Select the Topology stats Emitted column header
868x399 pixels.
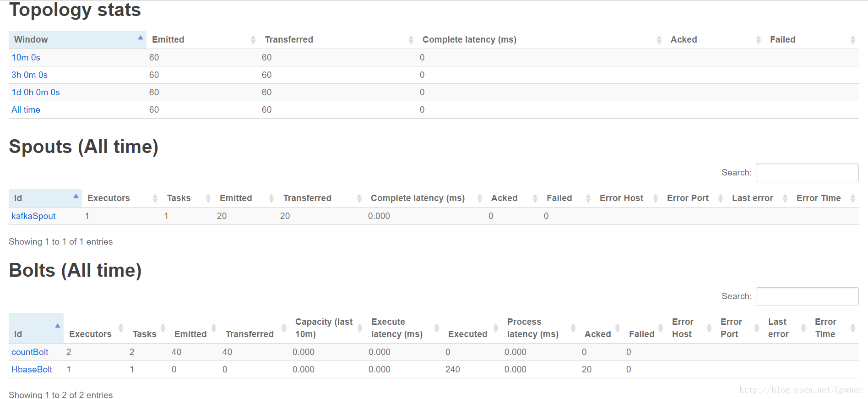203,40
